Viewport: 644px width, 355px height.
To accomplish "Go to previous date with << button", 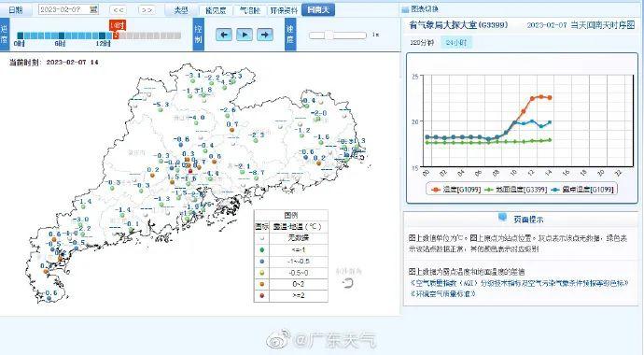I will pos(119,9).
